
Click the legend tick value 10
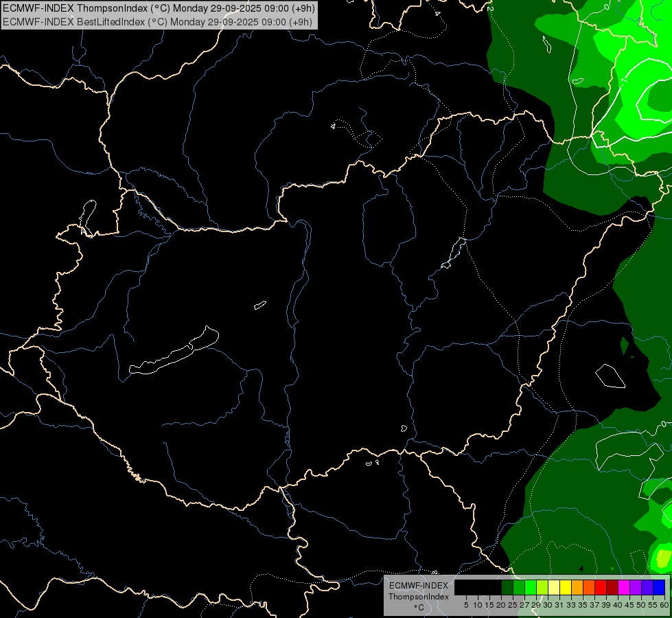coord(478,605)
